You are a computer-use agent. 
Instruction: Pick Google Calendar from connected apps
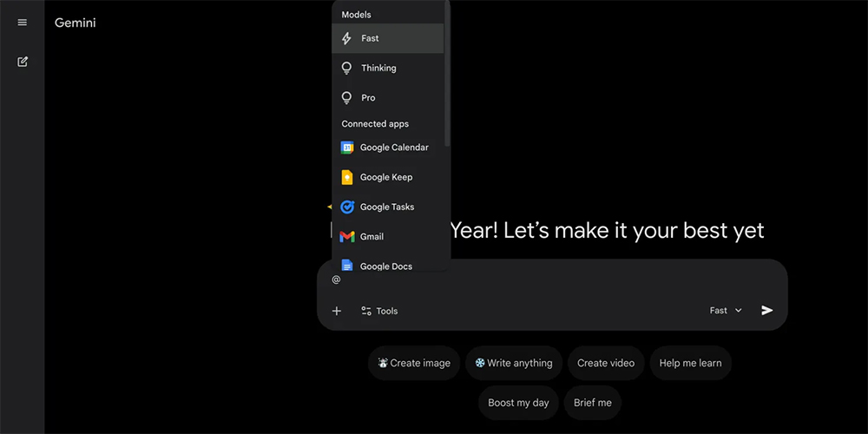pos(387,148)
